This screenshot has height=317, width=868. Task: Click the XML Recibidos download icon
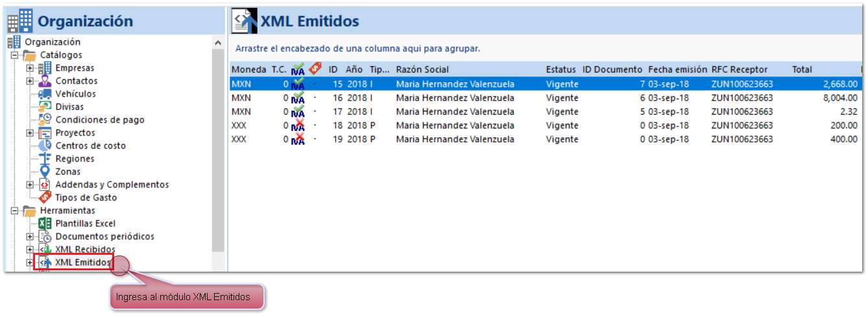point(45,250)
